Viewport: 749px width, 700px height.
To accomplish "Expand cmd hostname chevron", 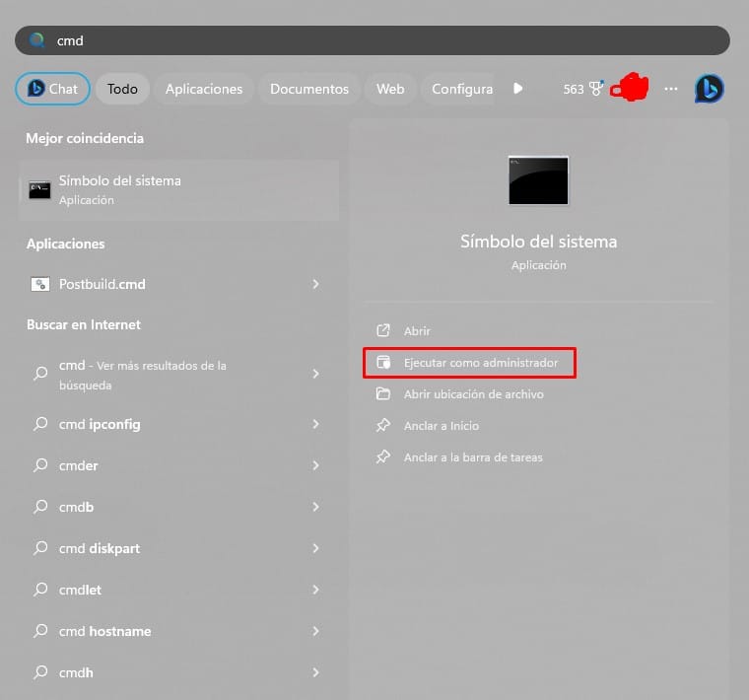I will pos(315,631).
